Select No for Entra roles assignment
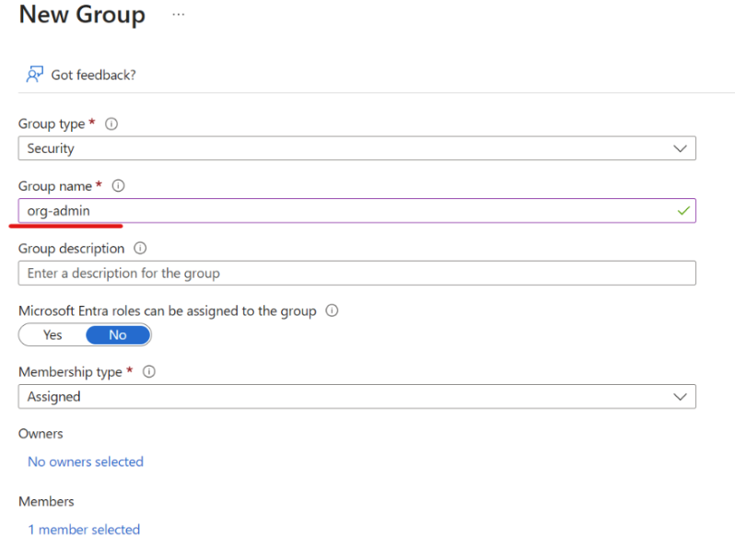 pyautogui.click(x=118, y=335)
